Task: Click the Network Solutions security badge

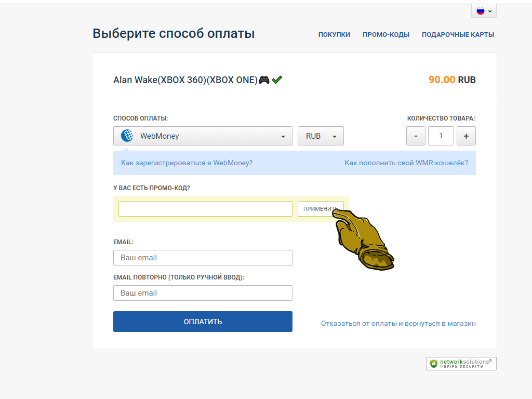Action: click(x=461, y=364)
